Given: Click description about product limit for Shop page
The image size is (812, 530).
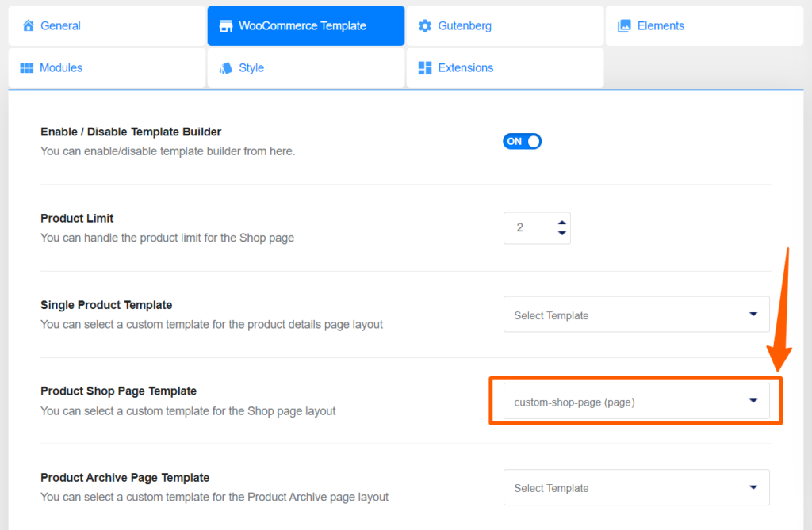Looking at the screenshot, I should 167,238.
